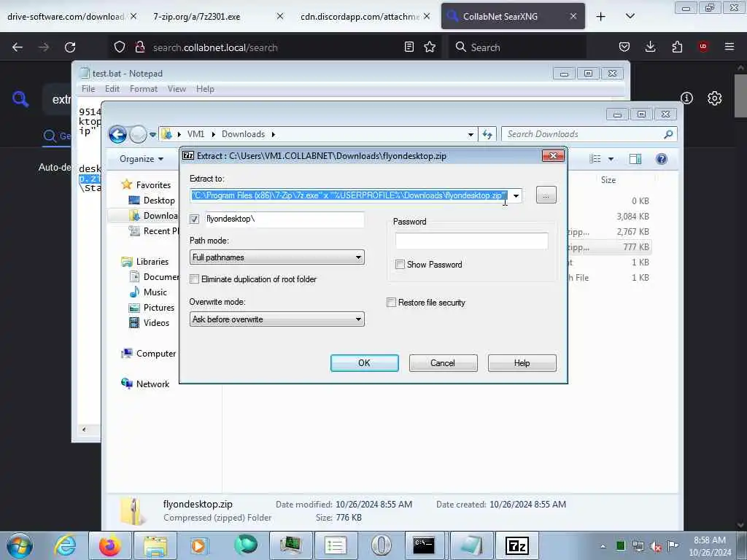Enable Eliminate duplication of root folder
The width and height of the screenshot is (747, 560).
pyautogui.click(x=194, y=279)
